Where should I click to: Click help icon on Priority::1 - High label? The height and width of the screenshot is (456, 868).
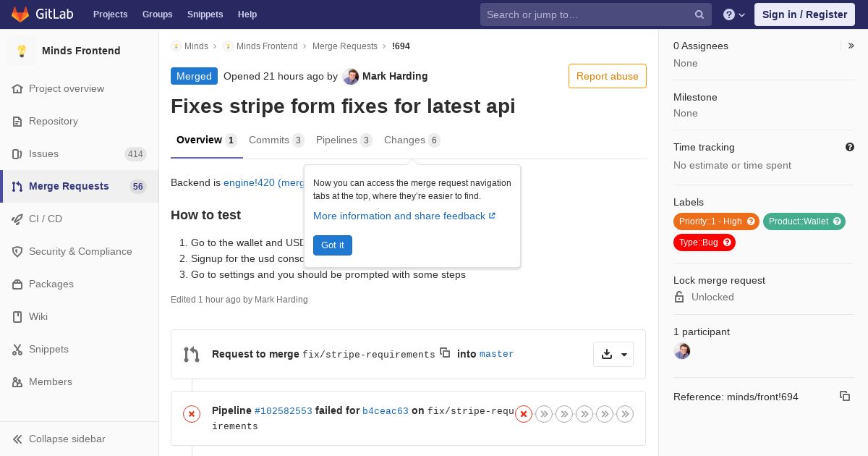(751, 221)
